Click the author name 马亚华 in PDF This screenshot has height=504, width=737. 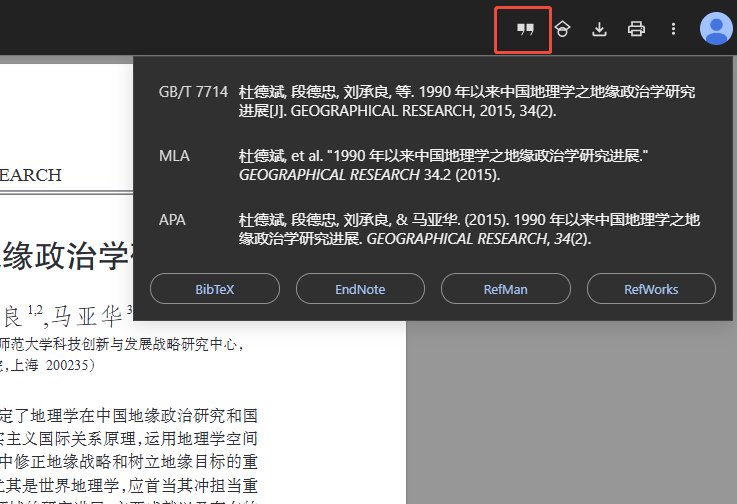click(86, 316)
